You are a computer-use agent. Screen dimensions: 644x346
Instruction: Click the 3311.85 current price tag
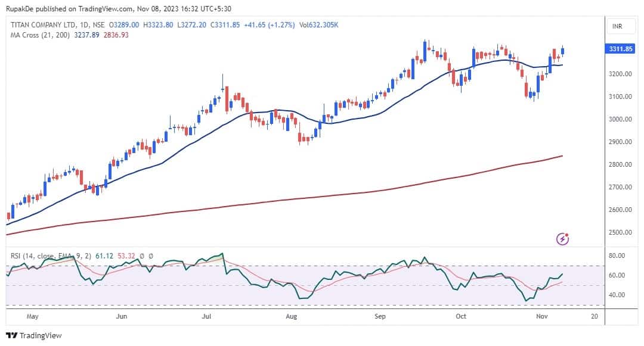point(620,49)
